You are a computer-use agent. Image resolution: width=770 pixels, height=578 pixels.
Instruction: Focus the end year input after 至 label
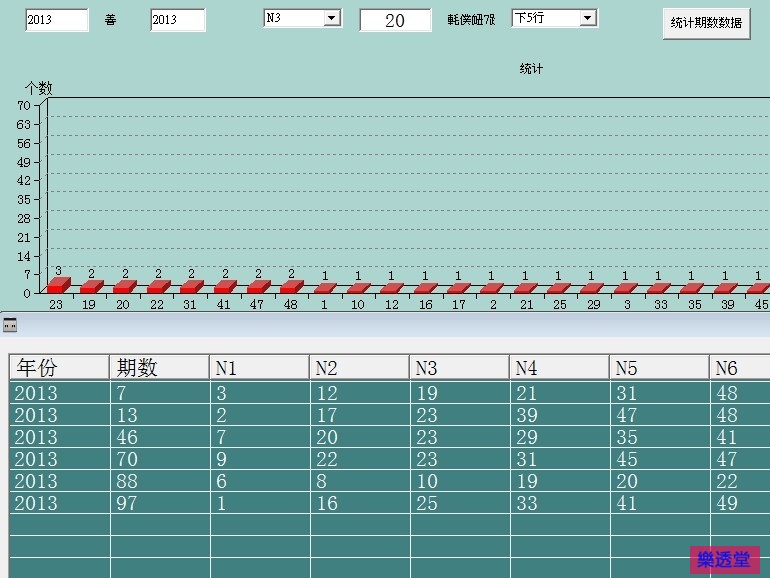pyautogui.click(x=177, y=20)
